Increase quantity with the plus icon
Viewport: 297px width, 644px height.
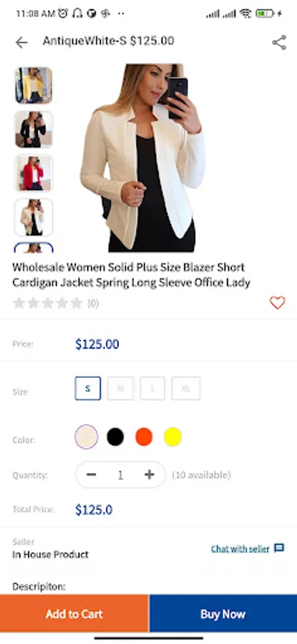(149, 475)
